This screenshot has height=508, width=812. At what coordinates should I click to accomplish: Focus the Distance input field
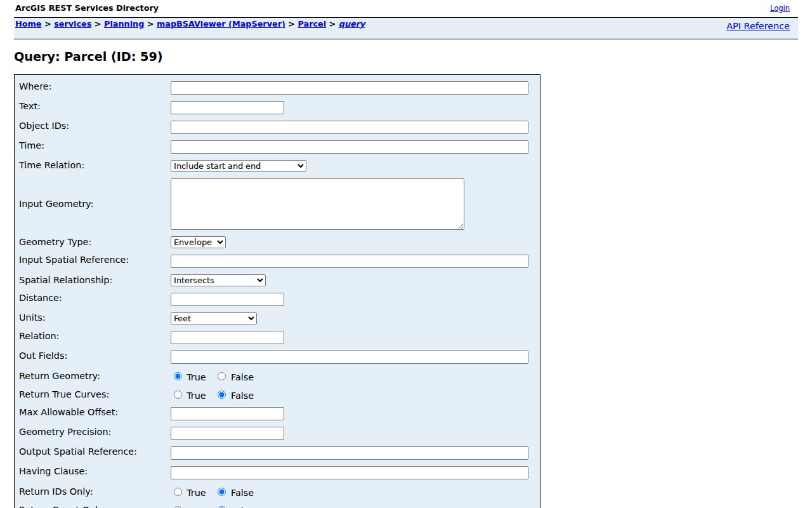pos(227,299)
